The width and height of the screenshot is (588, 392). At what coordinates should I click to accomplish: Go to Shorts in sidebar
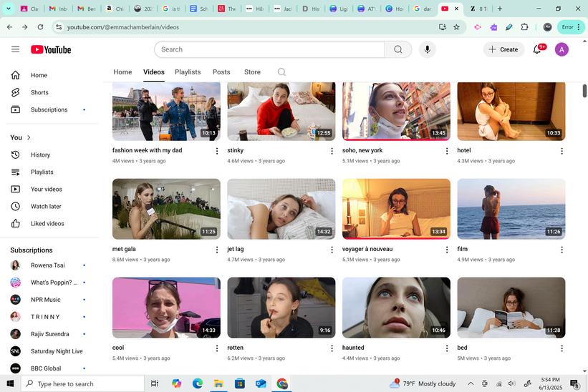point(39,92)
